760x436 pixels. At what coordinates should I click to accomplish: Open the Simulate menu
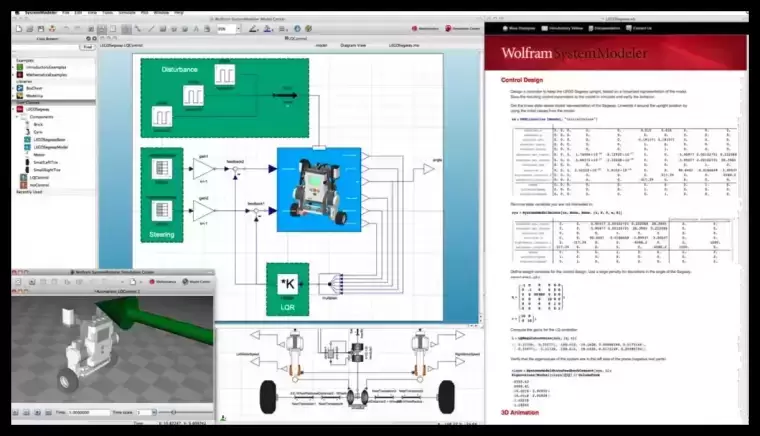[127, 13]
